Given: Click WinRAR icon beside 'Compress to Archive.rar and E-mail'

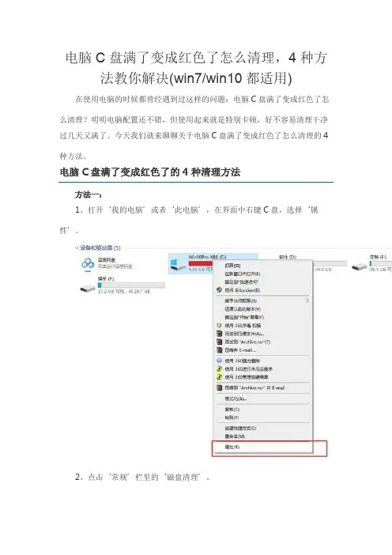Looking at the screenshot, I should point(219,387).
